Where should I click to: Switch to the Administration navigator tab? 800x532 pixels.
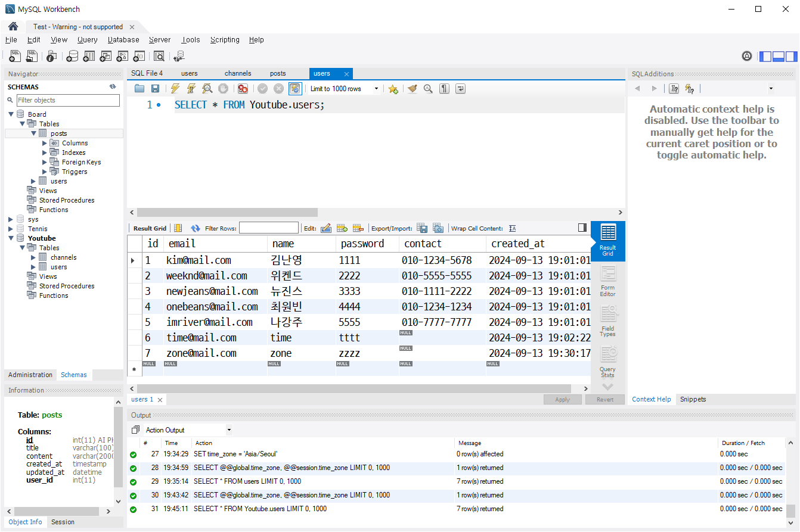[30, 375]
